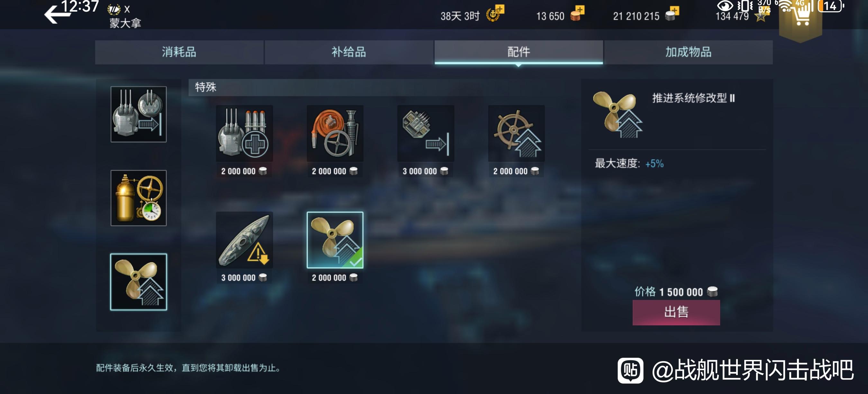Select the 3,000,000 secondary gun range upgrade
Screen dimensions: 868x394
426,133
